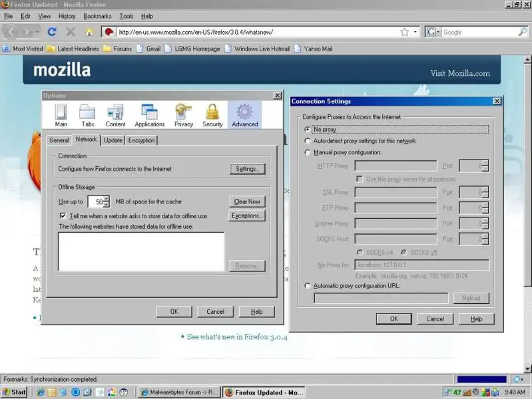Click the page load progress bar
This screenshot has width=532, height=399.
click(x=481, y=379)
